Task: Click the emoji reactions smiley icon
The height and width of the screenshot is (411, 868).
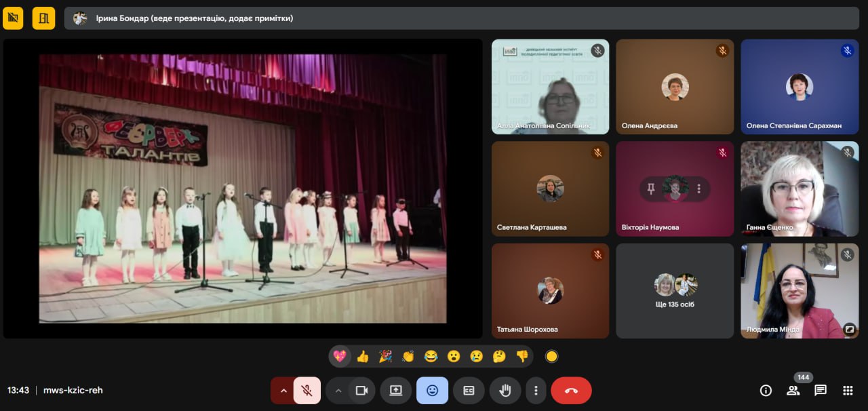Action: point(432,391)
